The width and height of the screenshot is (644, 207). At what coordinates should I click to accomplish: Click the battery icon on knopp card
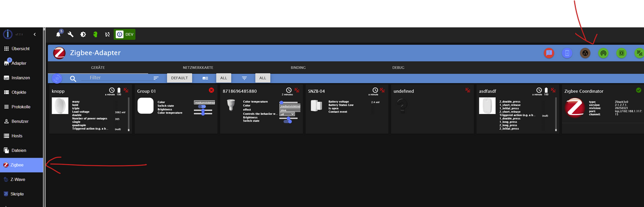point(119,90)
